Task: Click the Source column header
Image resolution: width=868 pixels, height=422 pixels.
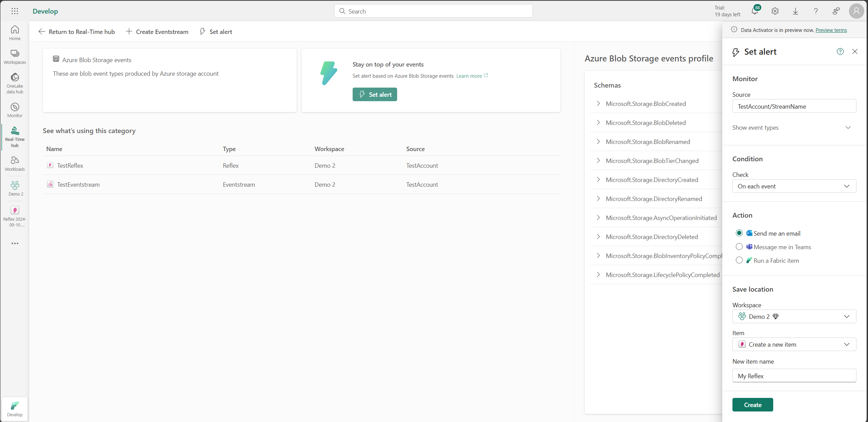Action: point(415,149)
